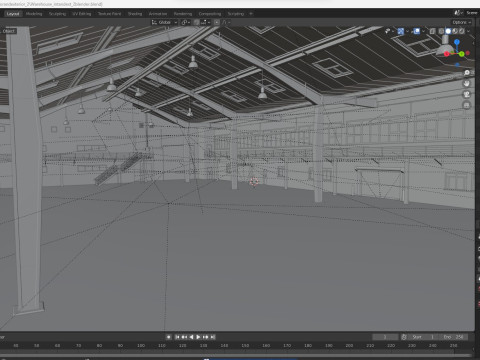Click the Start frame field
Image resolution: width=480 pixels, height=360 pixels.
[423, 337]
